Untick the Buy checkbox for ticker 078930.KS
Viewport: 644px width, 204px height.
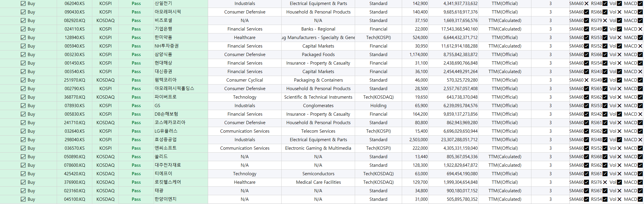(x=23, y=106)
